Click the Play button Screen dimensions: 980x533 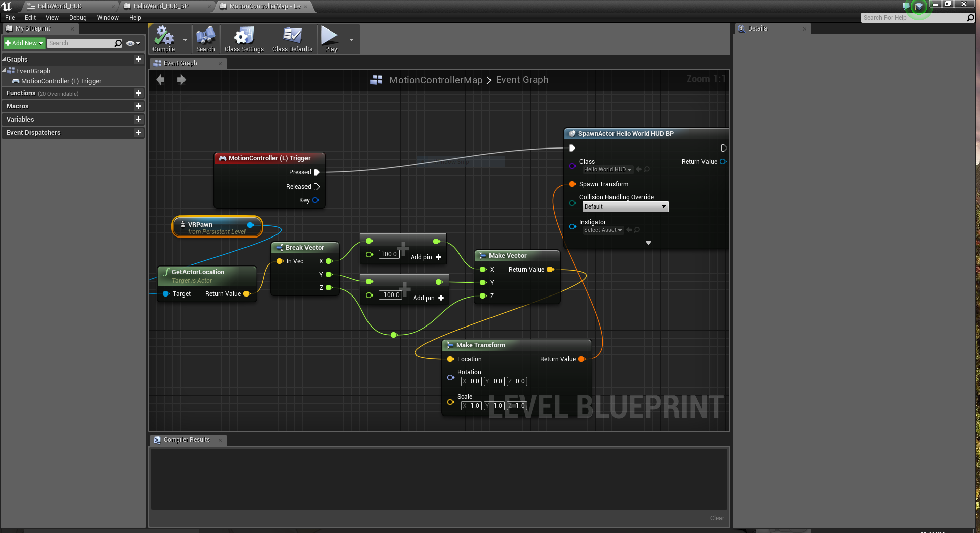click(331, 40)
